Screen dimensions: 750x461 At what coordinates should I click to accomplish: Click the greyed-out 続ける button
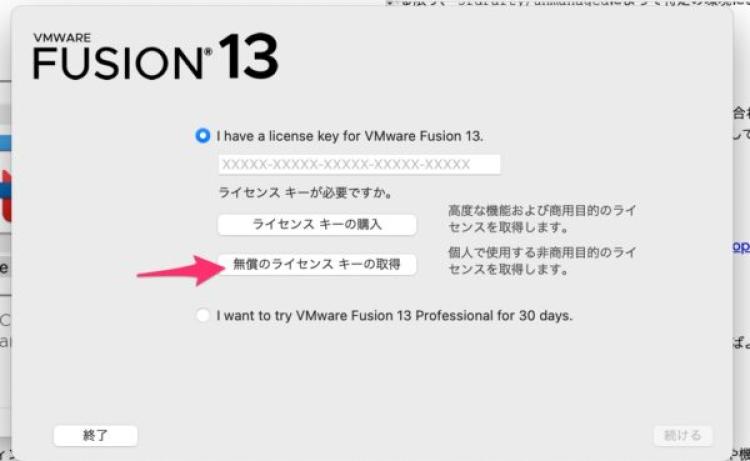click(683, 436)
